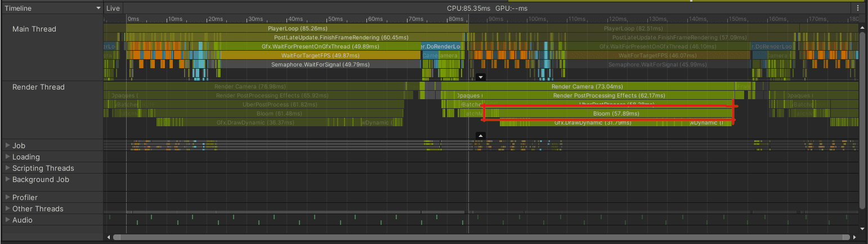The width and height of the screenshot is (868, 244).
Task: Select Render Camera (73.04ms) sample
Action: point(587,86)
